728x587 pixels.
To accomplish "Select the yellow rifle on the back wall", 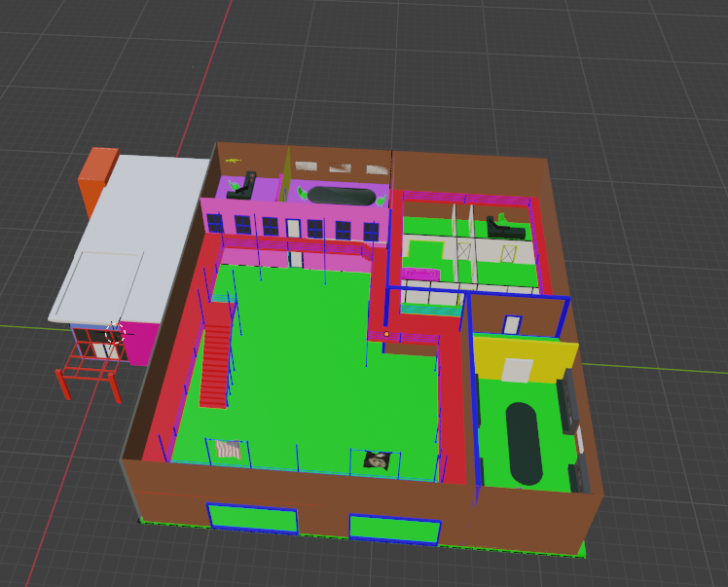I will coord(234,161).
